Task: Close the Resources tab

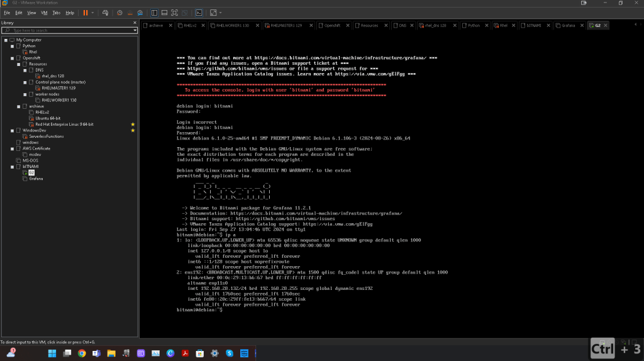Action: [x=386, y=25]
